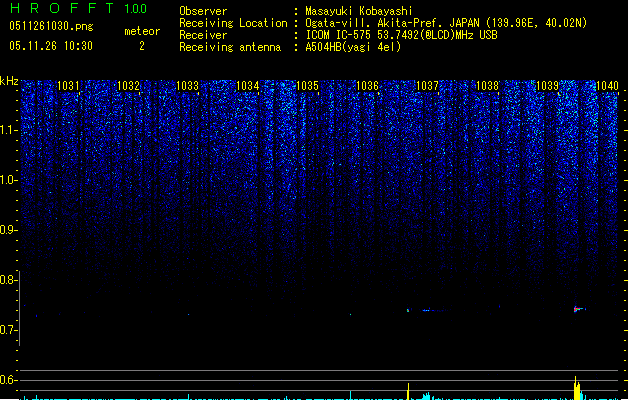Click the 'Receiving Location' field label

click(233, 23)
